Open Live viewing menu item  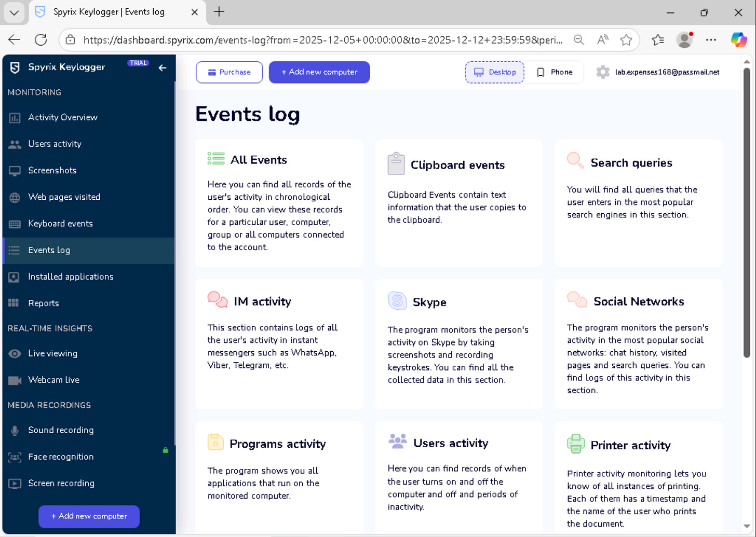(x=52, y=354)
